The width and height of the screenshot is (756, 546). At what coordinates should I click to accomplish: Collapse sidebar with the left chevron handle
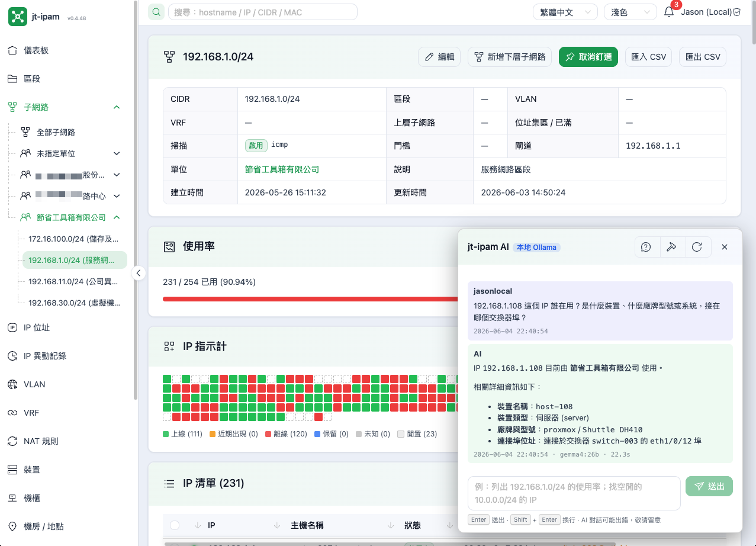(138, 273)
